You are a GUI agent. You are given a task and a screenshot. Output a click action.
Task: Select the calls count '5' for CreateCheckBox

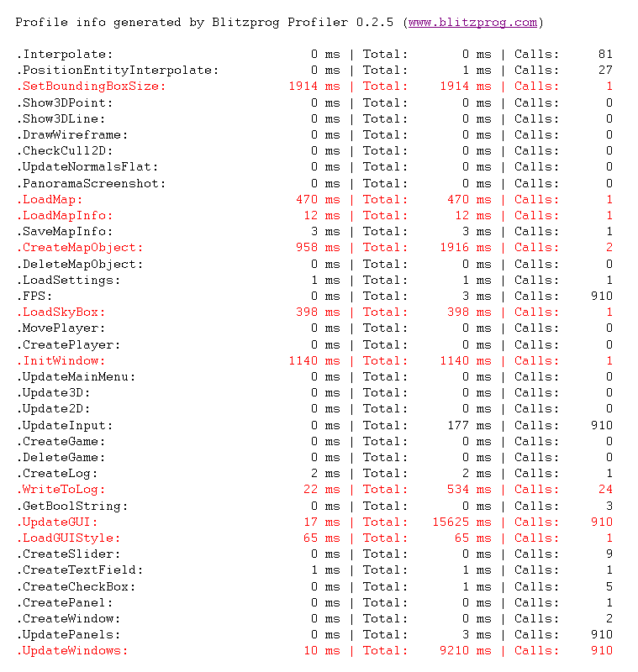pos(609,586)
